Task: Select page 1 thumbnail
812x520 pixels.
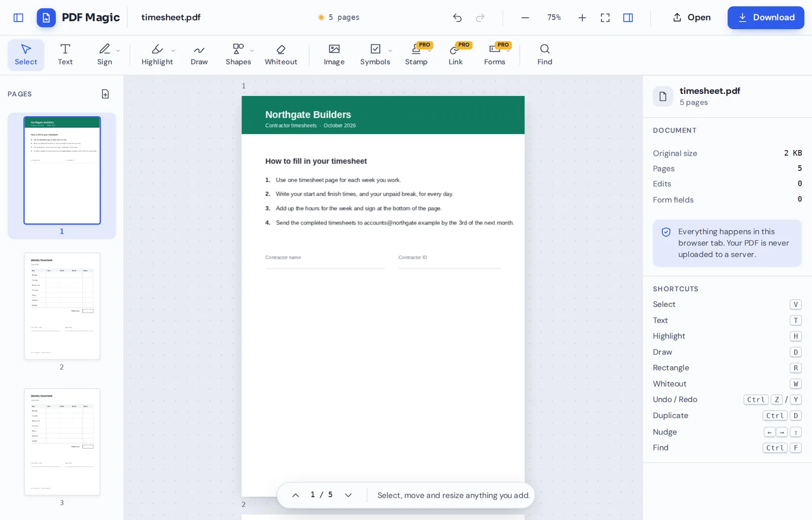Action: coord(62,170)
